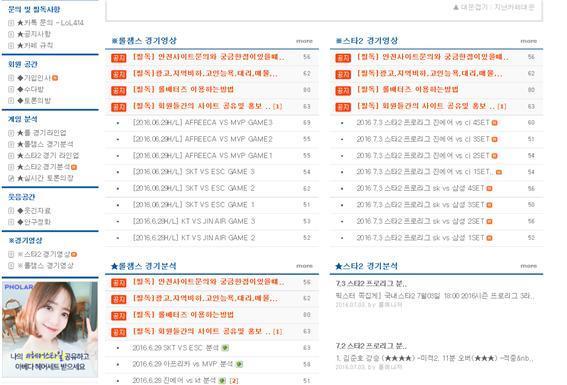Click first 공지 badge in 롤챔스 경기영상 list
The height and width of the screenshot is (385, 567).
(119, 58)
